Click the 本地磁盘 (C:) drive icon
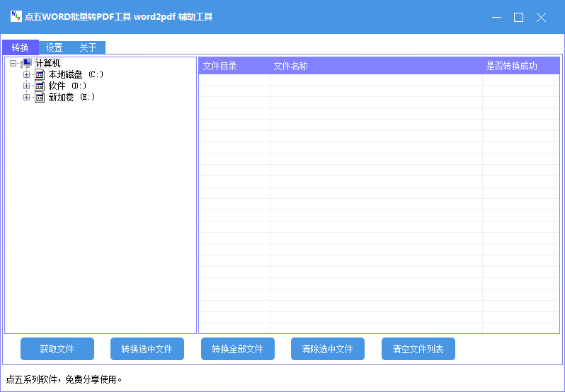565x392 pixels. [40, 75]
